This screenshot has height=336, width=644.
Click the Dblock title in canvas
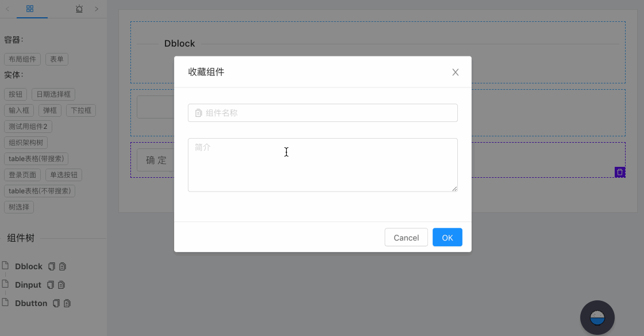179,44
